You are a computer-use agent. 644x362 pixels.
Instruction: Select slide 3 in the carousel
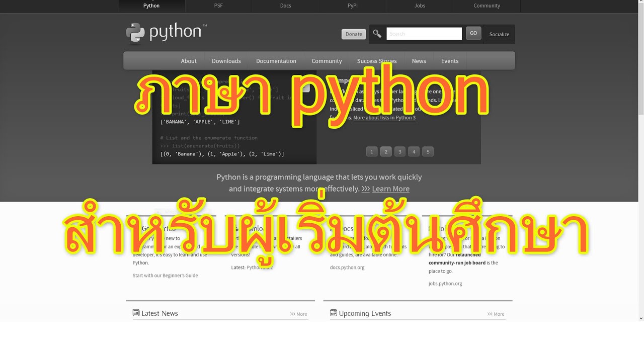coord(400,151)
